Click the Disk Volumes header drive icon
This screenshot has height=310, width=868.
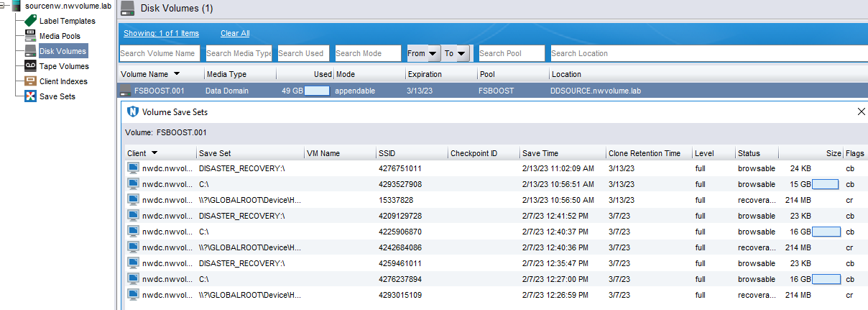pyautogui.click(x=127, y=9)
